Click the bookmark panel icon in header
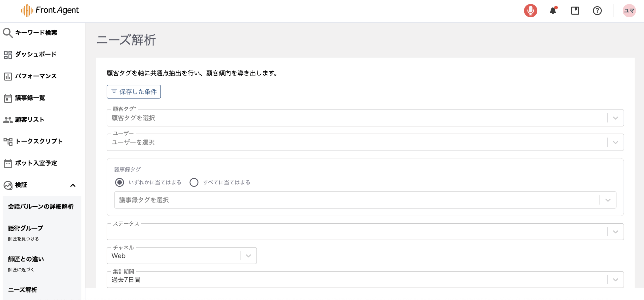The height and width of the screenshot is (300, 644). (x=575, y=11)
